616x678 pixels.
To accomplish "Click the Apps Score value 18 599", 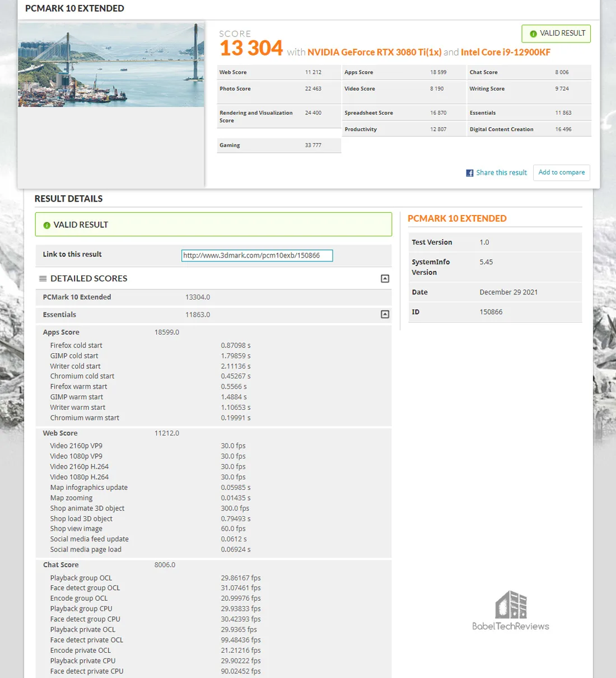I will tap(438, 72).
